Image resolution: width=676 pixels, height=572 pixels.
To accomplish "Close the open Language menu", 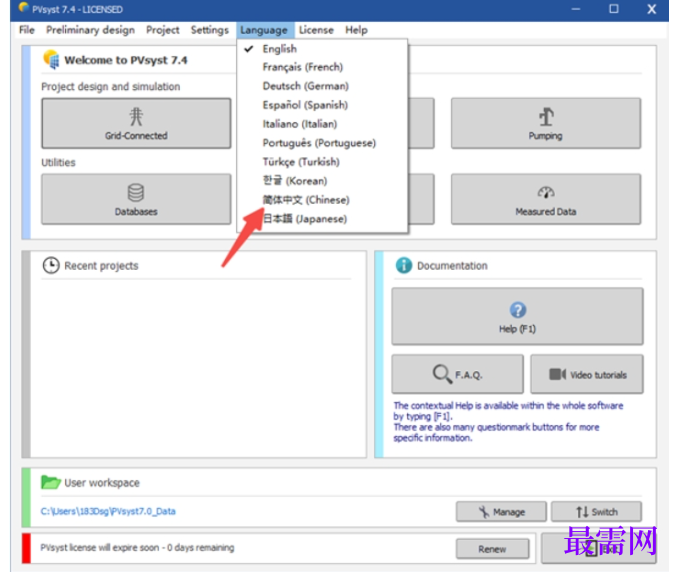I will click(x=264, y=30).
